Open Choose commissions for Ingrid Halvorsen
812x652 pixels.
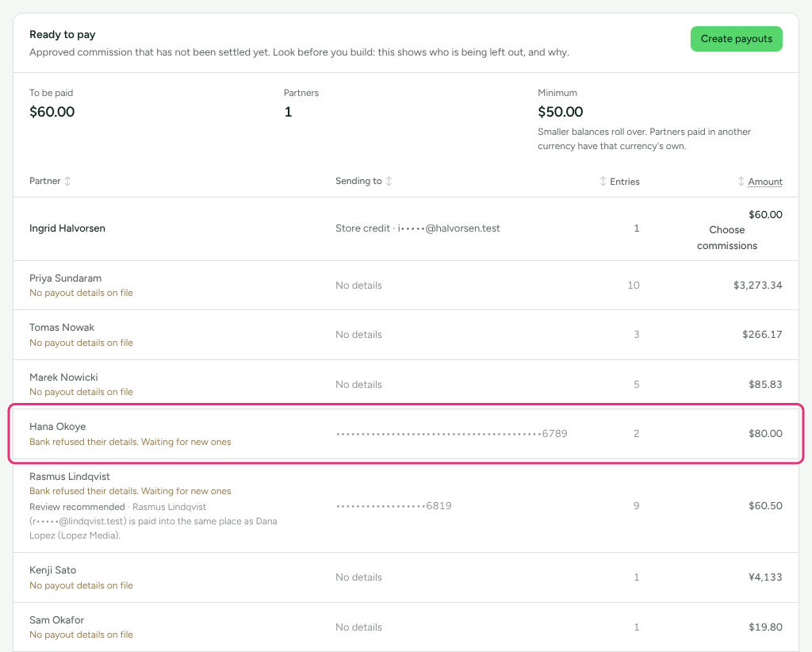click(x=726, y=238)
